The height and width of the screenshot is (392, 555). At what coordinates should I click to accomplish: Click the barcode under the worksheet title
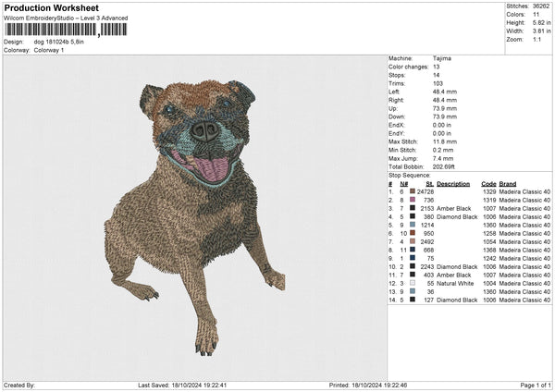point(66,30)
